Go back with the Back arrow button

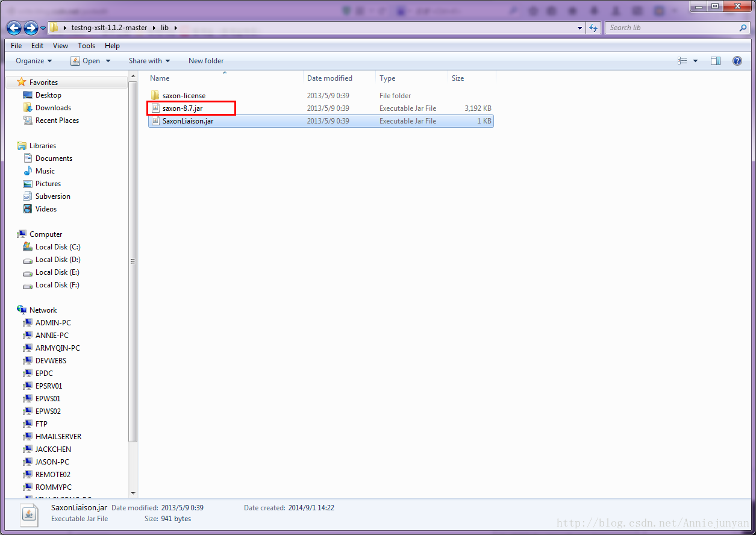14,28
